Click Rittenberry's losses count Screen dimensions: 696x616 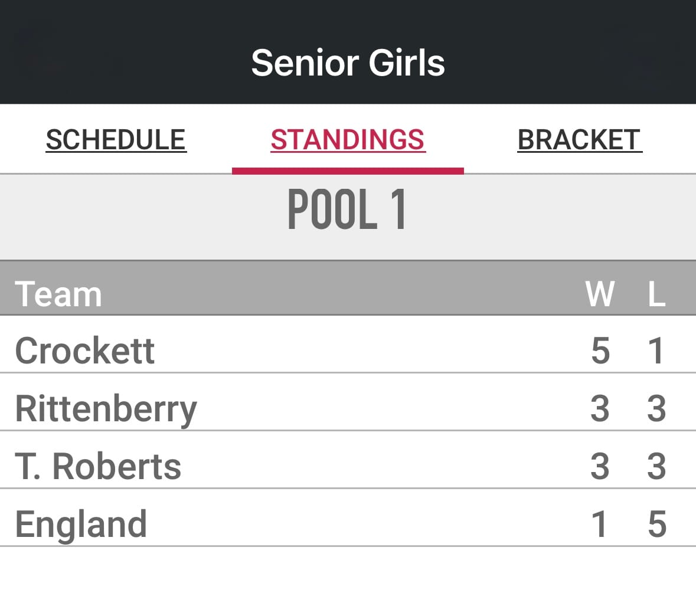point(656,408)
